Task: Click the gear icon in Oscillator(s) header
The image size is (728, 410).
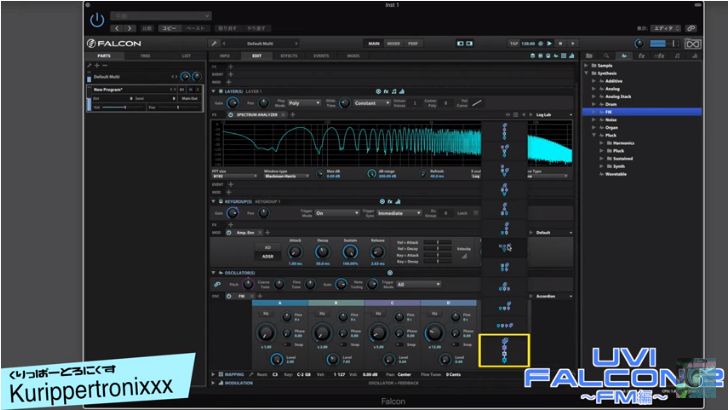Action: [390, 273]
